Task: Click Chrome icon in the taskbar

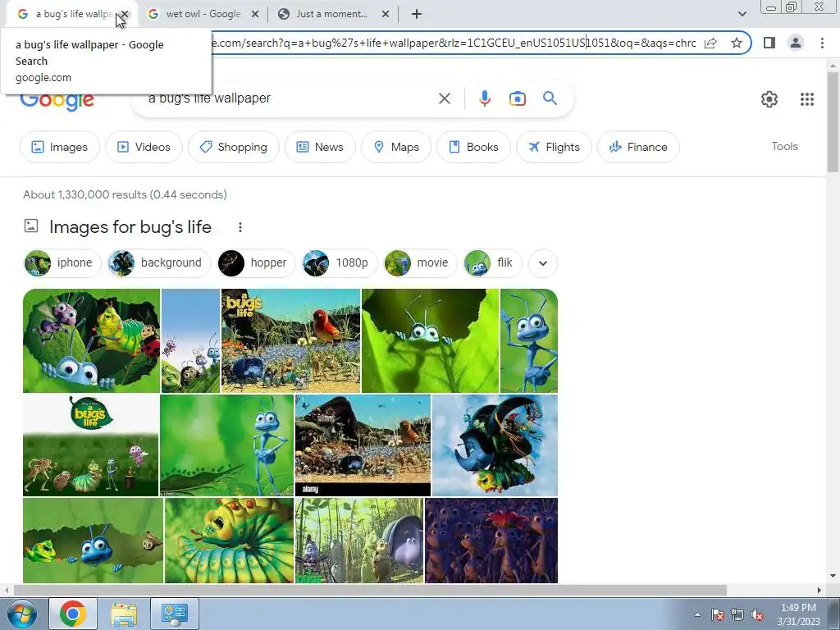Action: coord(73,614)
